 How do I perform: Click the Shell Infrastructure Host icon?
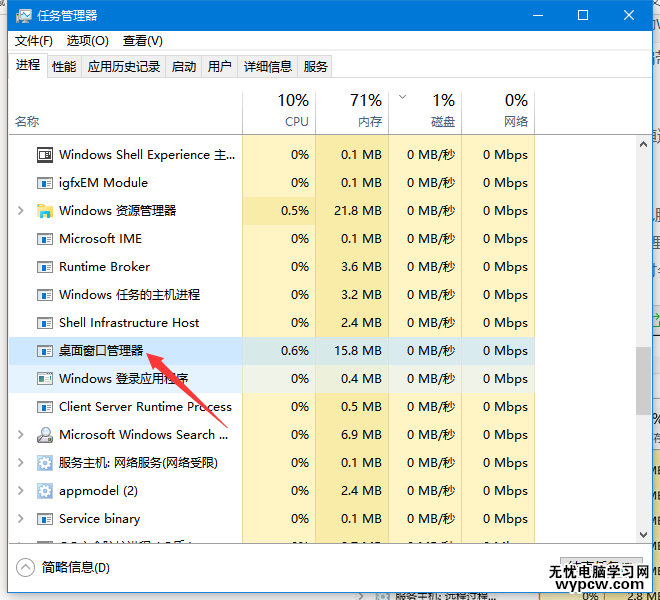click(x=45, y=323)
